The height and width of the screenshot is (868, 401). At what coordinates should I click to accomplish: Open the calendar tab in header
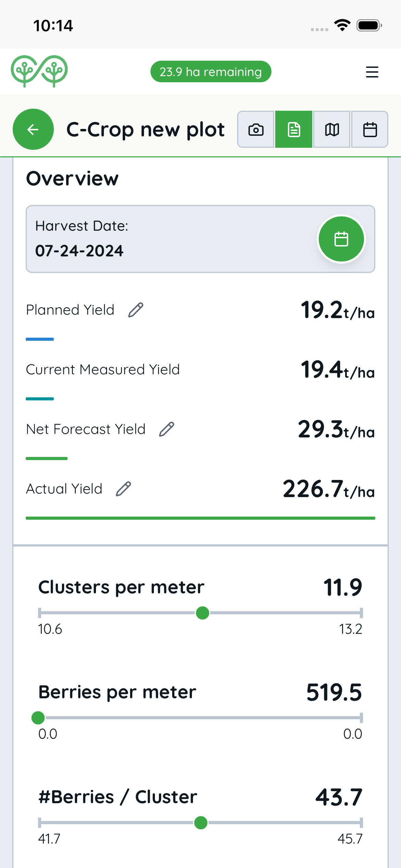tap(370, 129)
